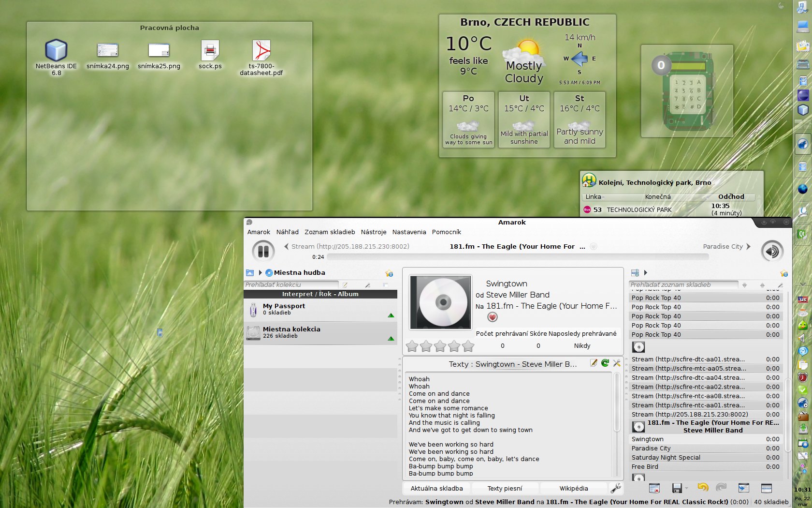Screen dimensions: 812x508
Task: Open collection filter edit pencil icon
Action: point(345,285)
